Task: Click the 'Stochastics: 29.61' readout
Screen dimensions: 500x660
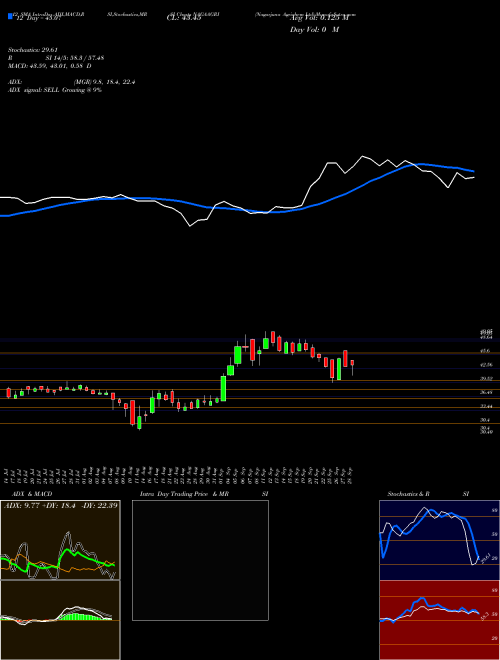Action: [x=31, y=50]
